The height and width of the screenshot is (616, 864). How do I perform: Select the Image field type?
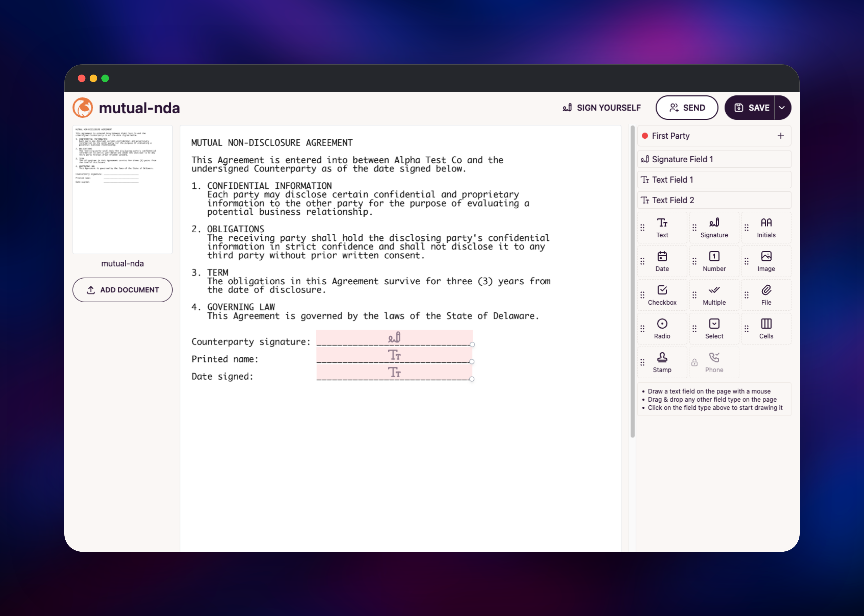766,261
